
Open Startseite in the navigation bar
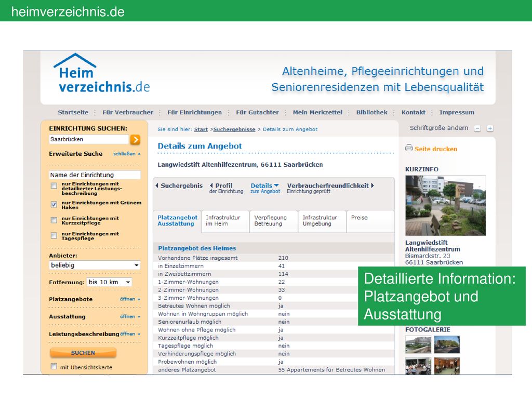click(73, 112)
